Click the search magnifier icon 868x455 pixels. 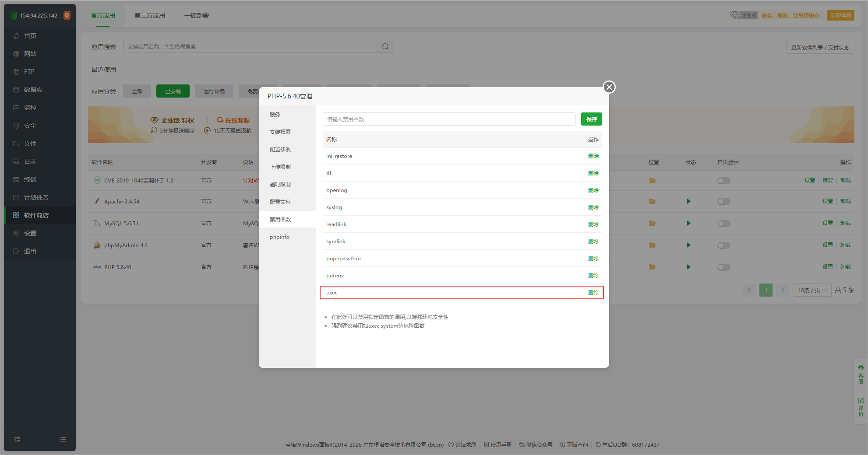(385, 47)
